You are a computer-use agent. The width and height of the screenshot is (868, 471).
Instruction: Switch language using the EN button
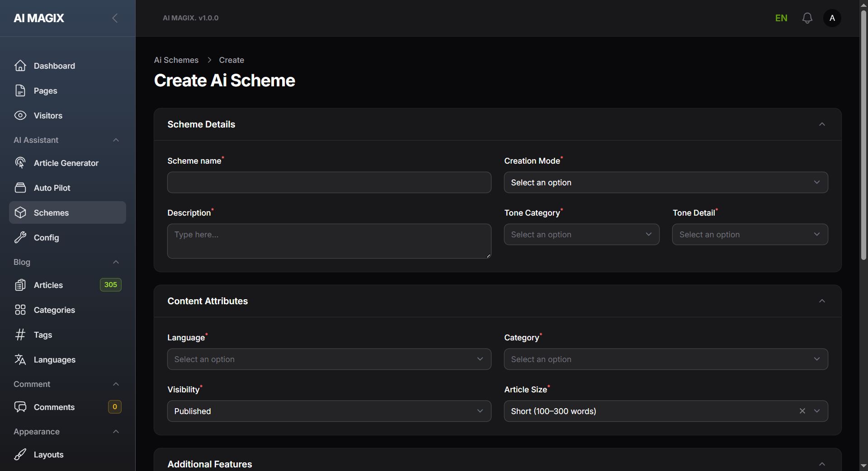781,18
